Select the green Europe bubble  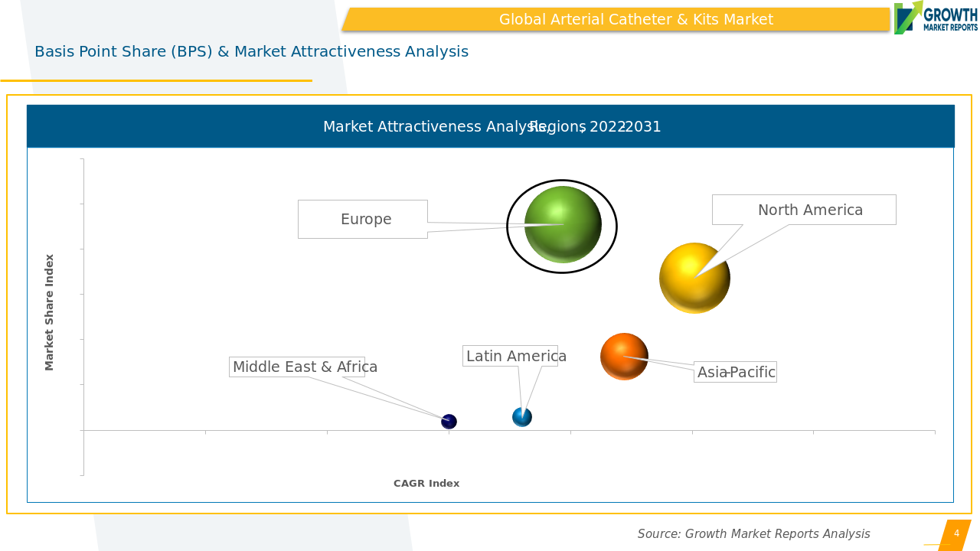click(563, 224)
